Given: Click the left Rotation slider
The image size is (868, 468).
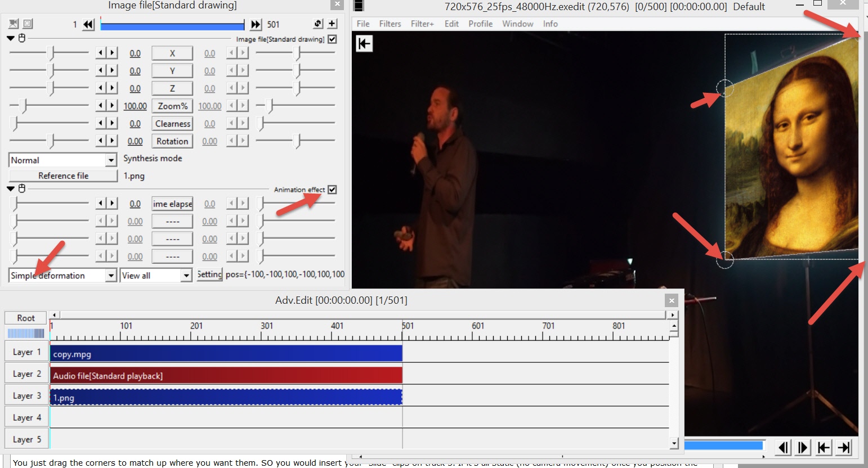Looking at the screenshot, I should coord(49,141).
